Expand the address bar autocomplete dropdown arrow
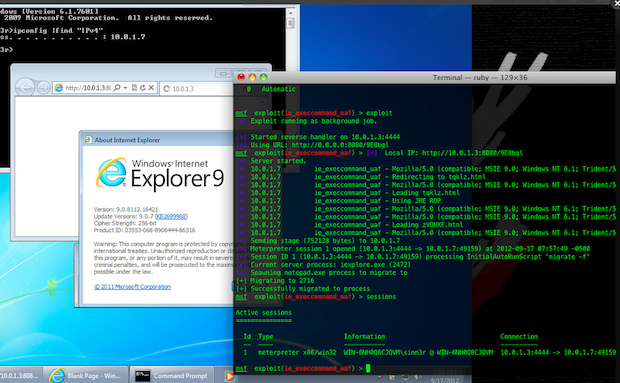The width and height of the screenshot is (620, 383). (125, 88)
